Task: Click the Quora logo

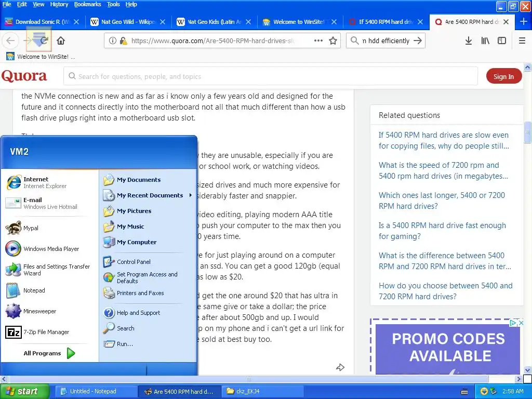Action: [24, 76]
